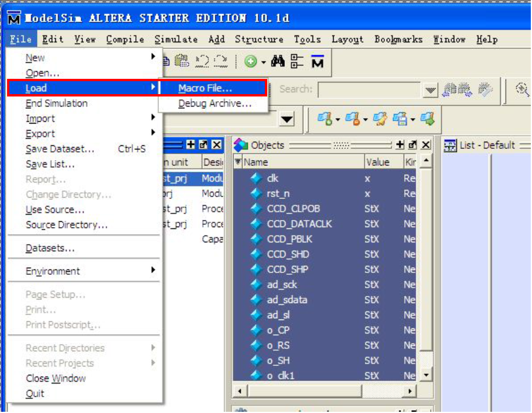The height and width of the screenshot is (413, 532).
Task: Open the combo box below Search toolbar
Action: click(287, 119)
